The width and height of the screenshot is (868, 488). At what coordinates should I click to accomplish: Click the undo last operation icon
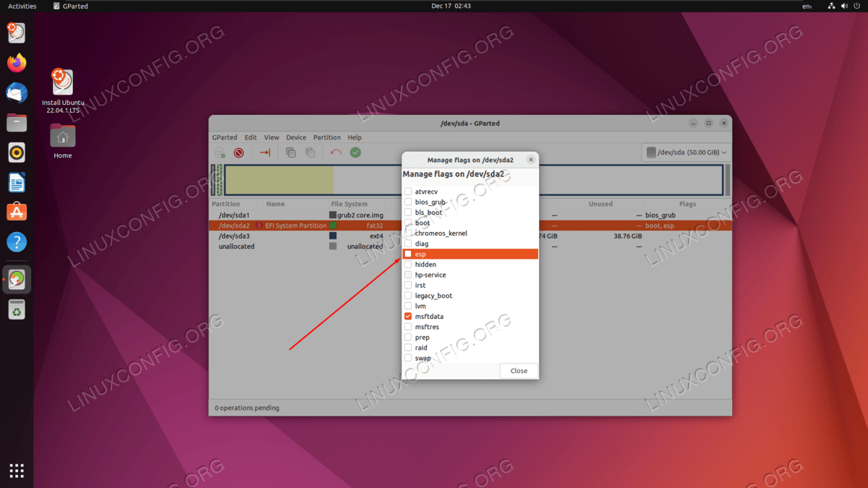point(336,153)
